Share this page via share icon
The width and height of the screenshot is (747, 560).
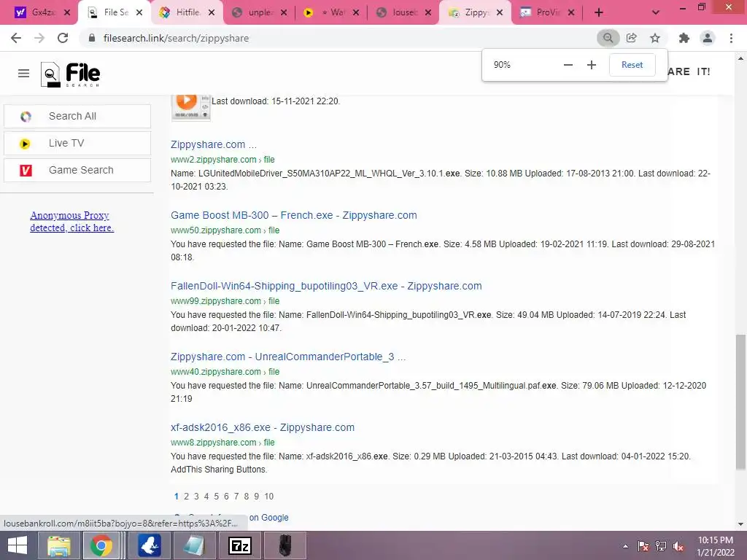(632, 38)
